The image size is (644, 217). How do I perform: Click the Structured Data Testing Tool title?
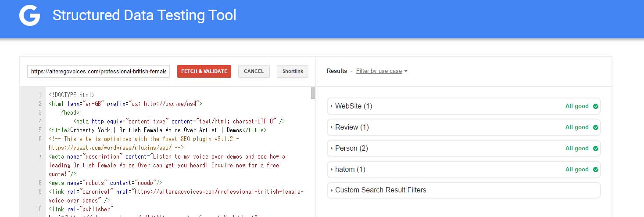144,15
